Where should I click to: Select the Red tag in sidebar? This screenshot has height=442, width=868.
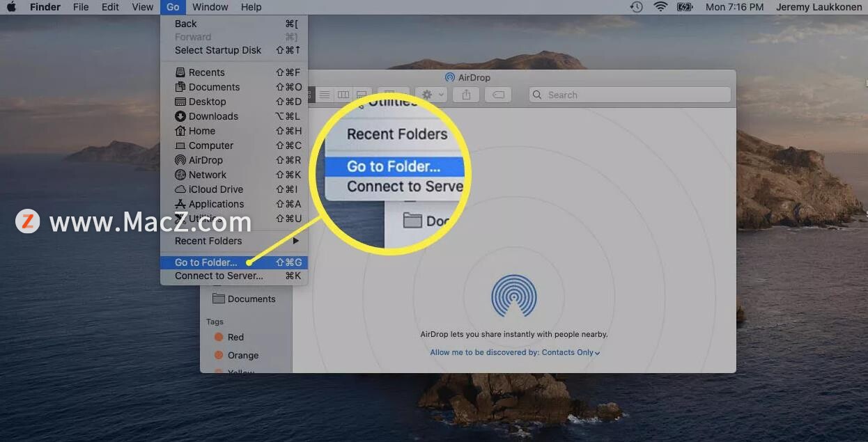229,337
